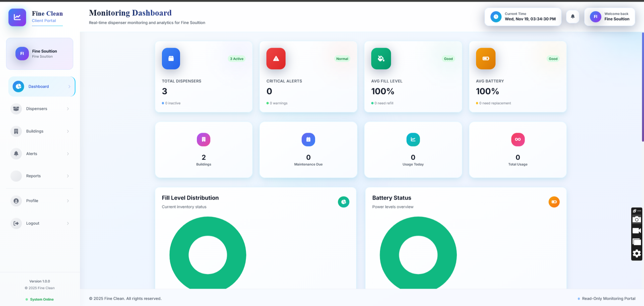Click the Battery Status orange battery icon

554,202
